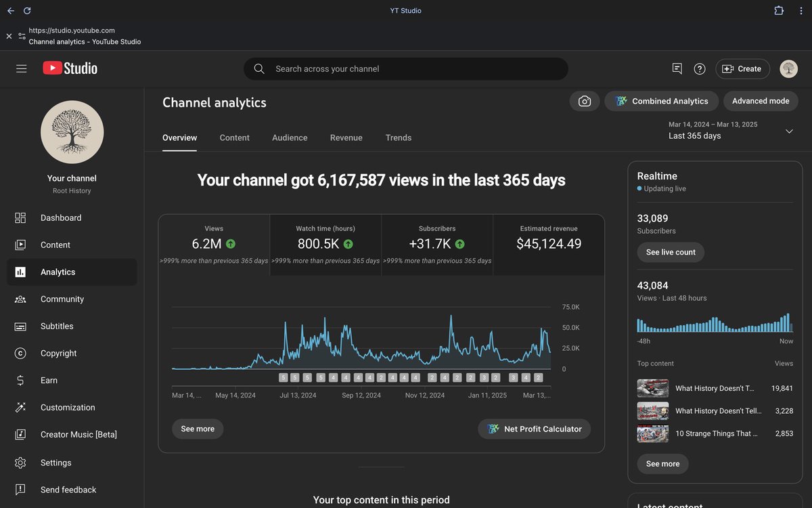
Task: Click the 19,841 views value
Action: point(782,388)
